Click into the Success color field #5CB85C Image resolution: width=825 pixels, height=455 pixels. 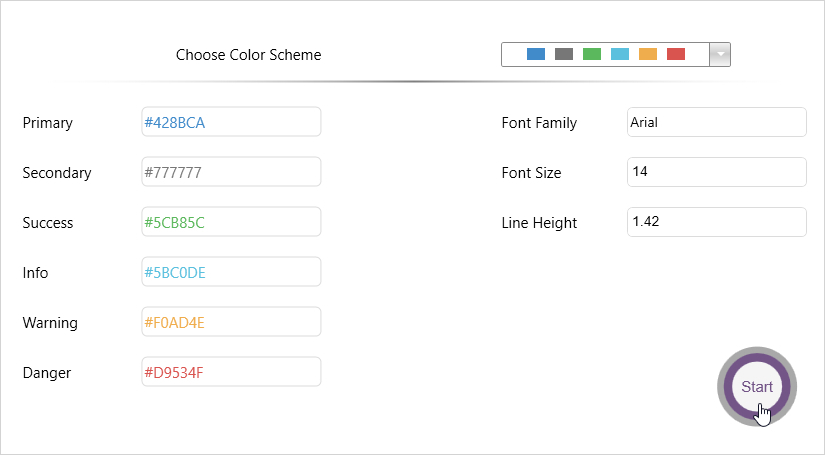pos(231,222)
